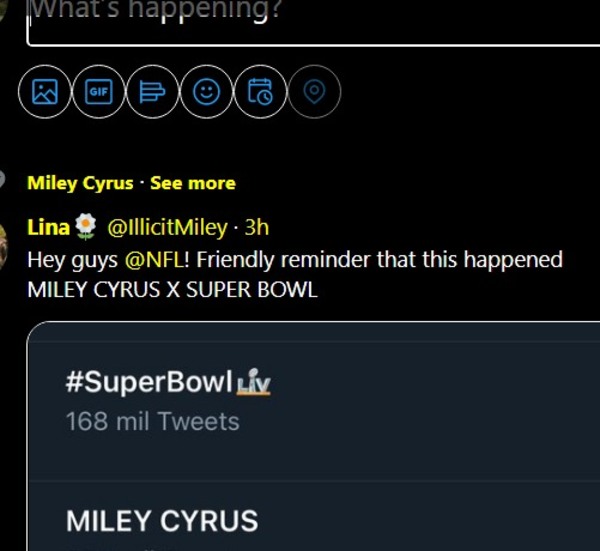Click Lina's avatar beside the tweet
The image size is (600, 551).
pyautogui.click(x=6, y=238)
